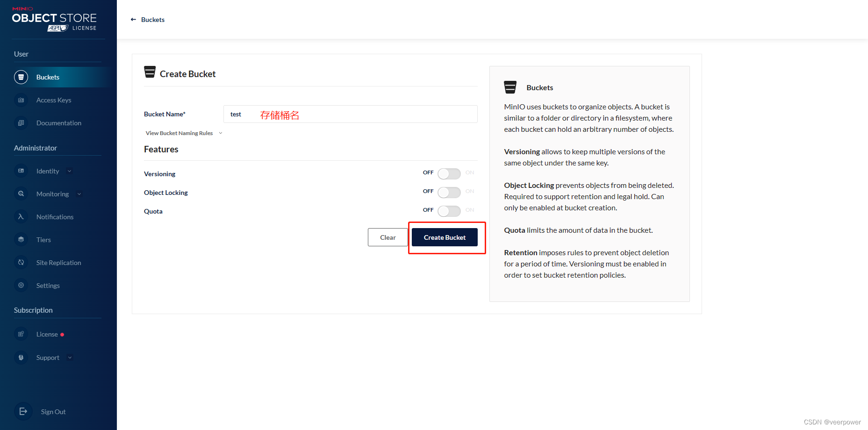Click the Bucket Name input field
This screenshot has height=430, width=868.
click(350, 114)
